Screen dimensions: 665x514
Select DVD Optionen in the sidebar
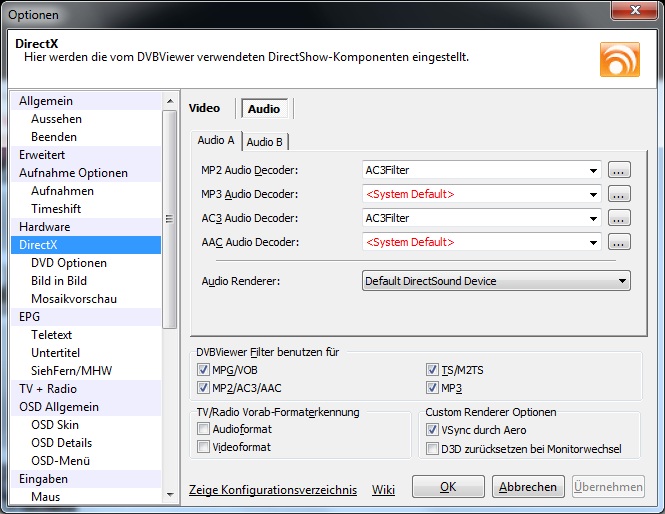[69, 263]
